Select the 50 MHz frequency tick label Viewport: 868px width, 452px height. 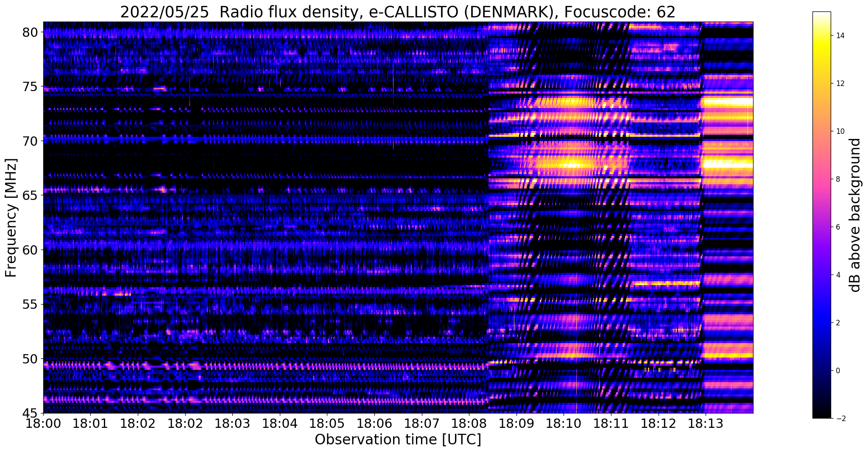click(31, 359)
